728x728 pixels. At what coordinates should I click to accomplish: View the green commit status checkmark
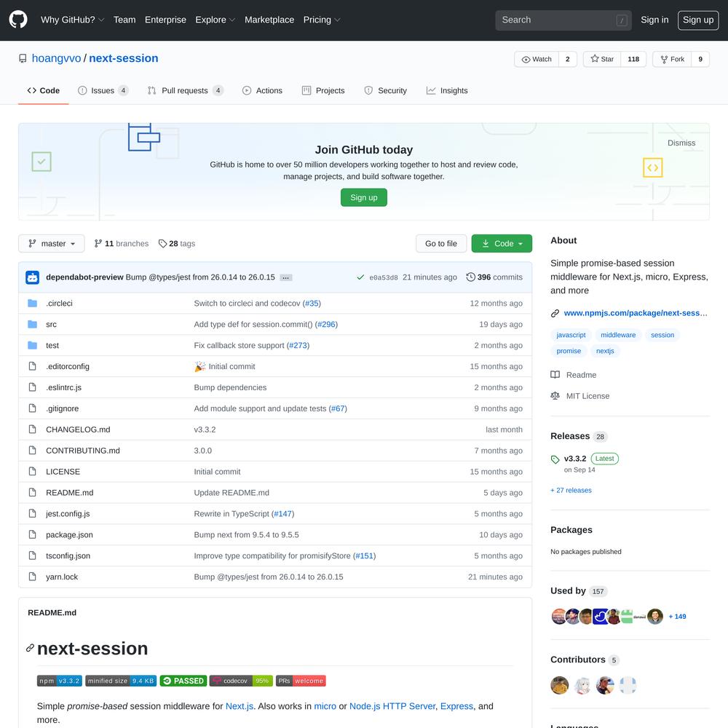(x=360, y=277)
